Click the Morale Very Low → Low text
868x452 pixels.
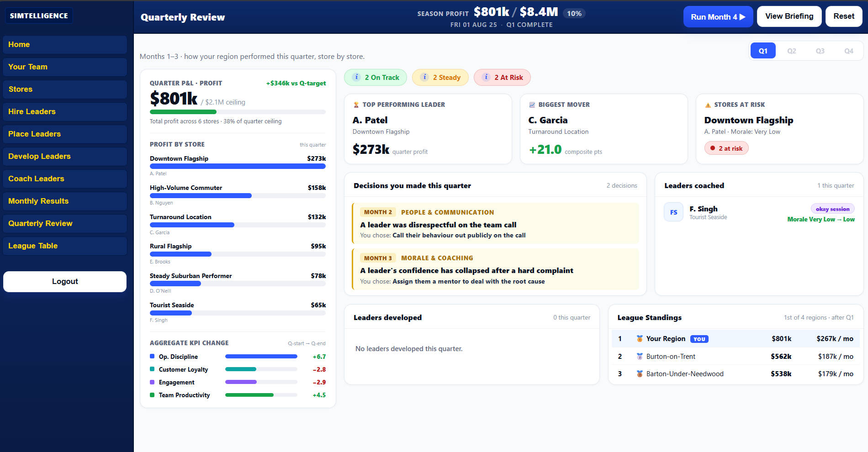(821, 219)
